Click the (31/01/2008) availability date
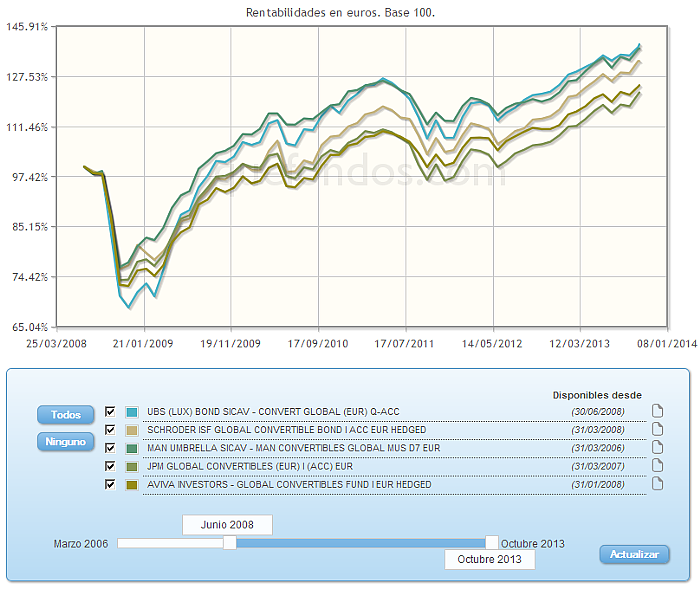The image size is (700, 589). [x=598, y=485]
